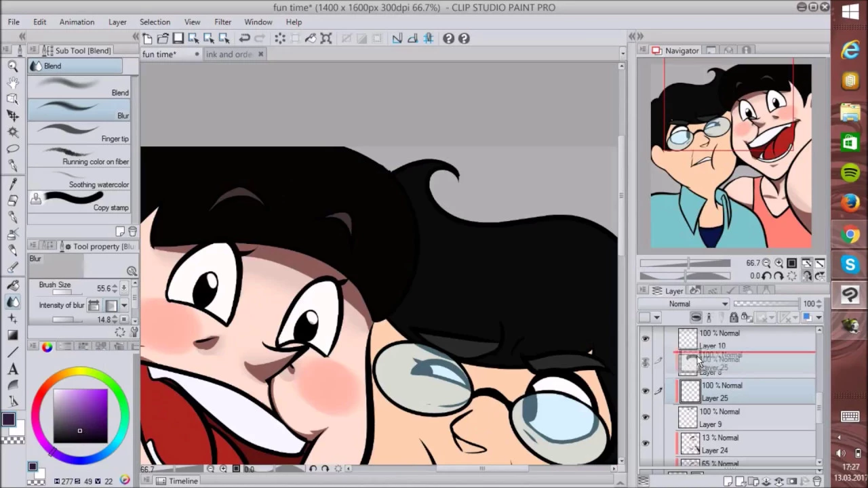This screenshot has width=868, height=488.
Task: Flip canvas horizontally in Navigator
Action: [x=807, y=276]
